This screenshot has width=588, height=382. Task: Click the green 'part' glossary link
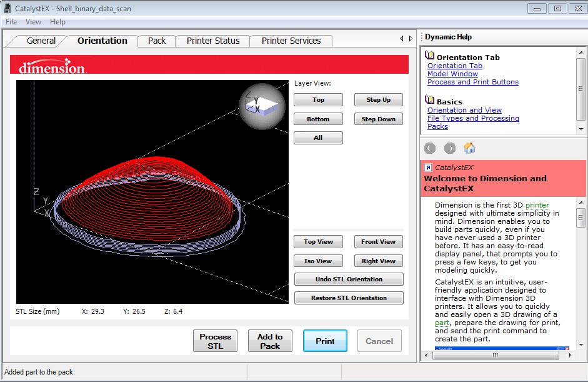pos(442,323)
